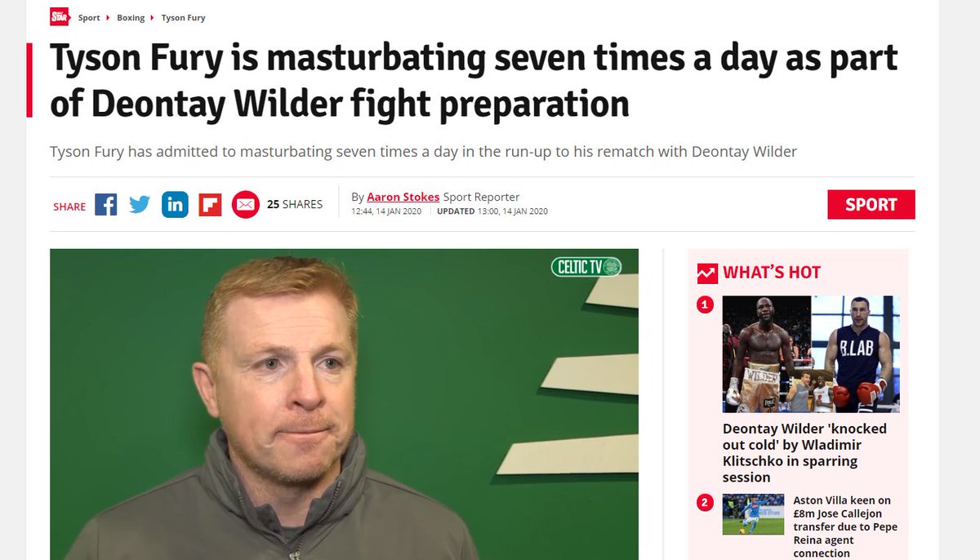Share article by email envelope icon
Screen dimensions: 980x560
(246, 204)
